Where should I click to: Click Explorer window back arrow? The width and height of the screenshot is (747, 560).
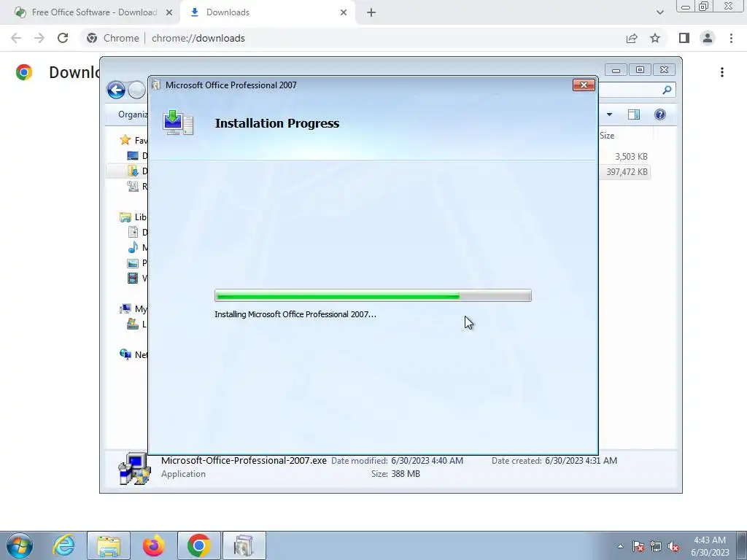click(116, 90)
